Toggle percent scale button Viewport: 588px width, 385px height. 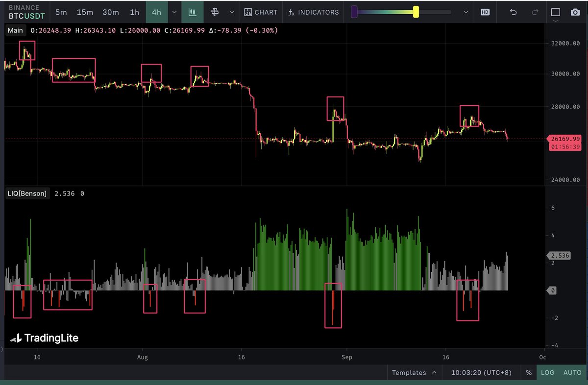(x=529, y=372)
